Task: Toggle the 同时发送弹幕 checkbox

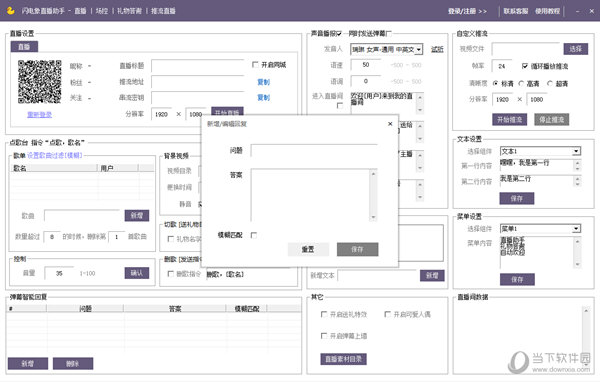Action: (389, 34)
